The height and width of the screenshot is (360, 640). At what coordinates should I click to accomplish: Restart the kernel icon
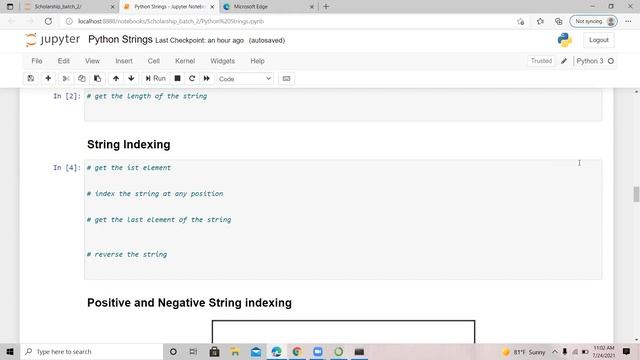[x=192, y=78]
